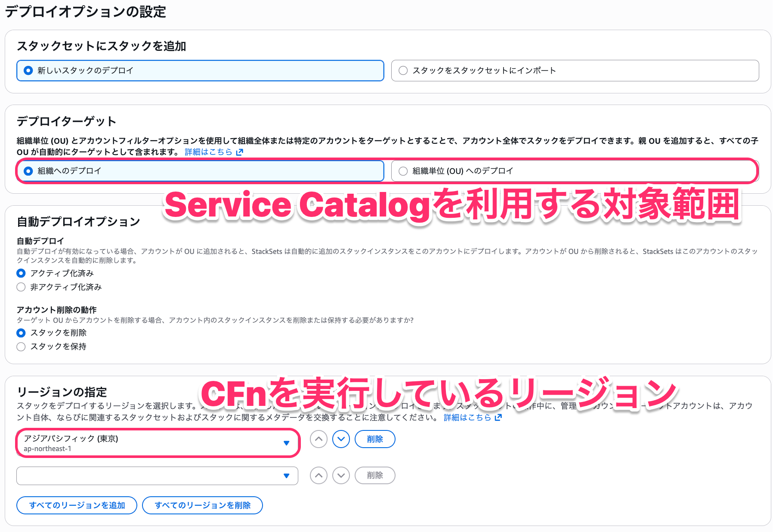Click the down arrow icon on the second region row

point(341,476)
